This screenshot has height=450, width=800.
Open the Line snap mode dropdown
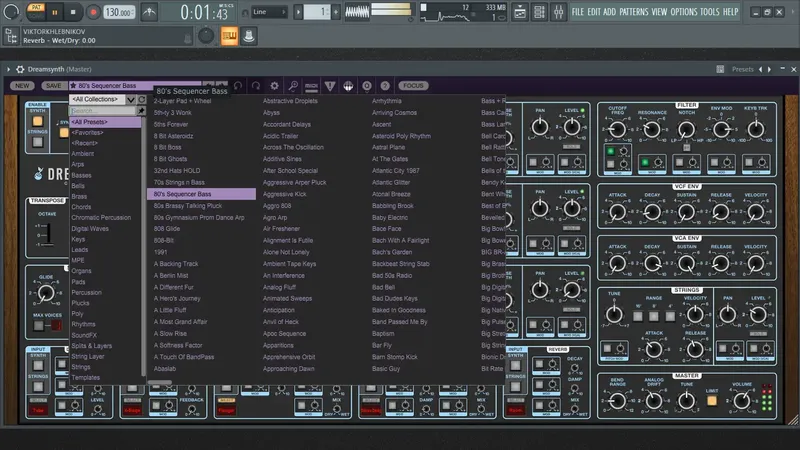point(270,12)
